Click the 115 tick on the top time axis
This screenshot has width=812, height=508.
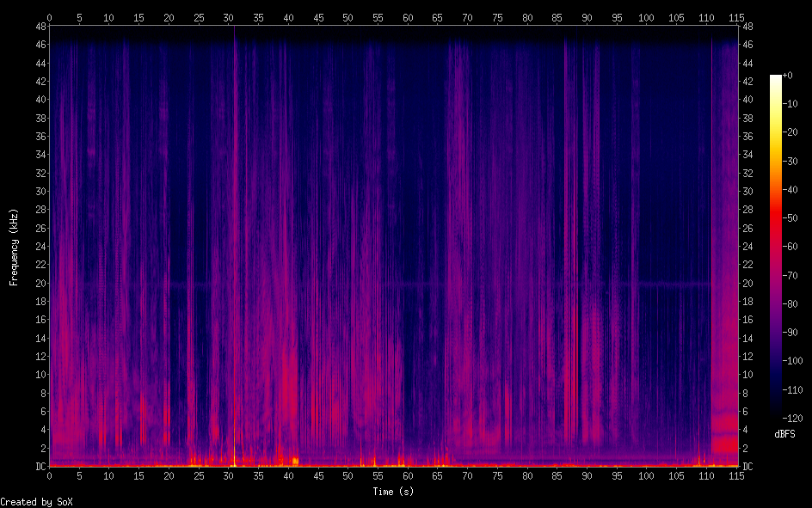tap(736, 16)
